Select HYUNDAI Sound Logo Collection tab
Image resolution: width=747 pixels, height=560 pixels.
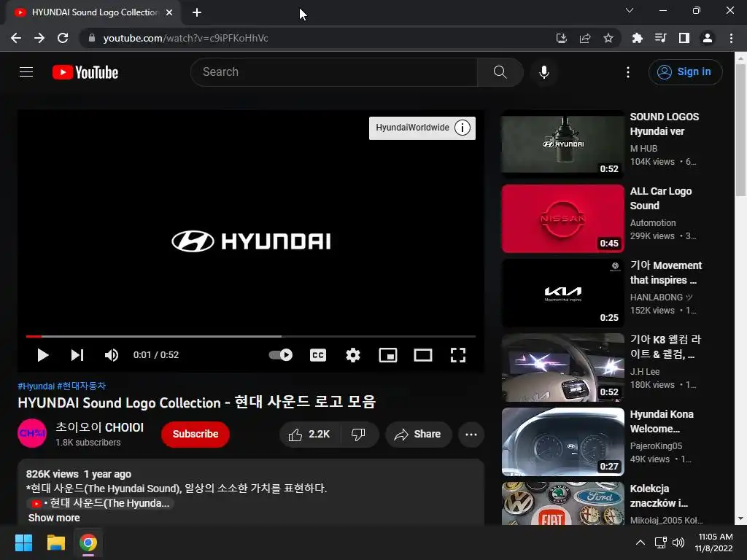[94, 12]
